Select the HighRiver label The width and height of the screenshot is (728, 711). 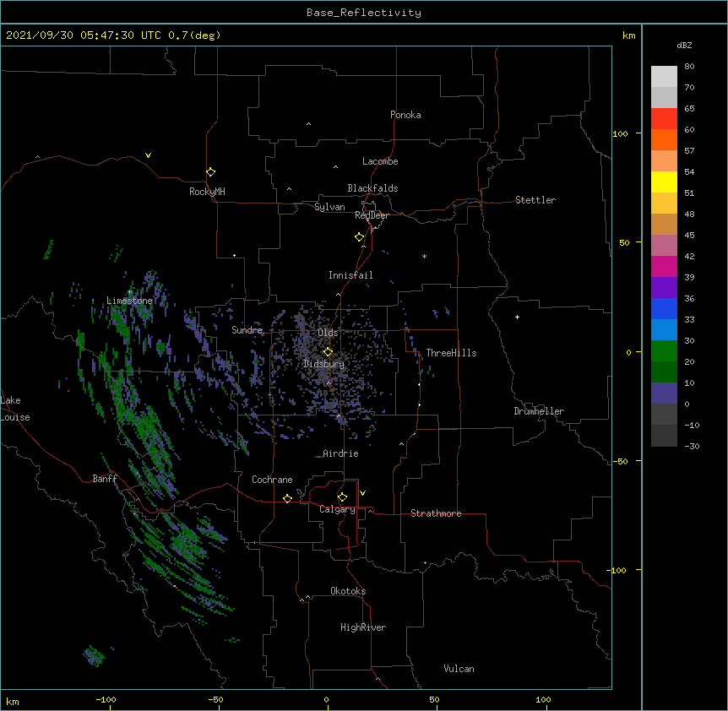(x=363, y=627)
